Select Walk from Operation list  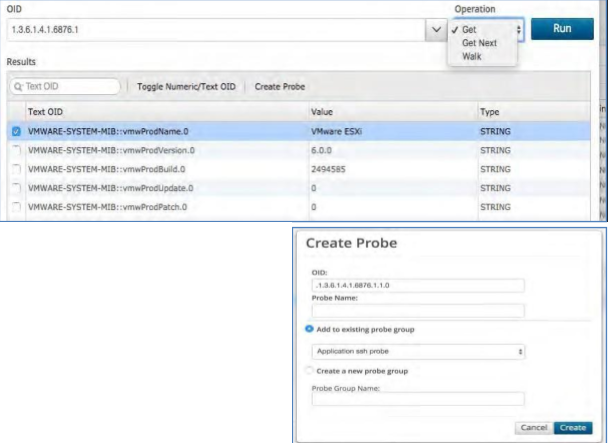pyautogui.click(x=471, y=56)
